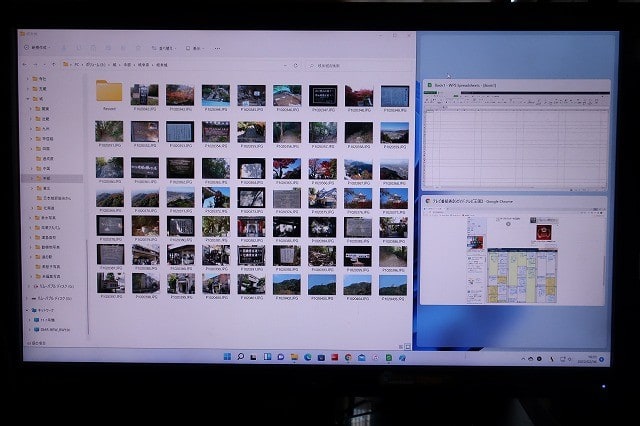Open Microsoft Edge from the taskbar
Image resolution: width=640 pixels, height=426 pixels.
tap(308, 356)
